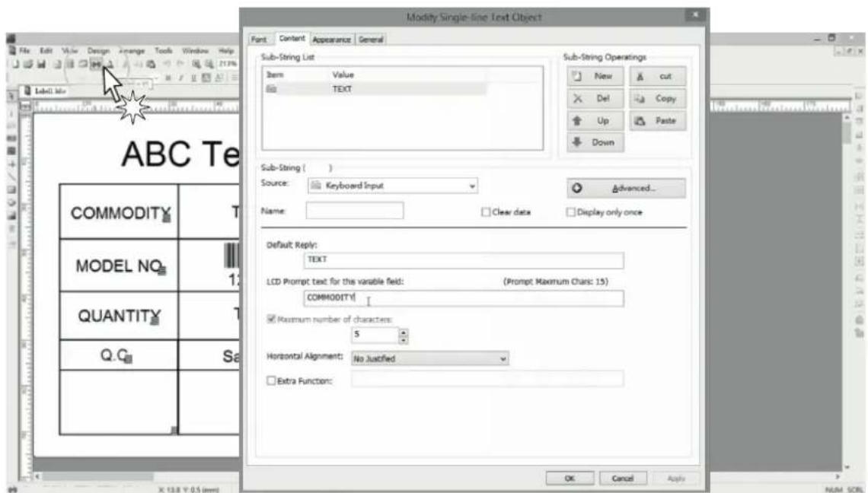868x493 pixels.
Task: Click the line drawing tool in left toolbox
Action: [11, 177]
